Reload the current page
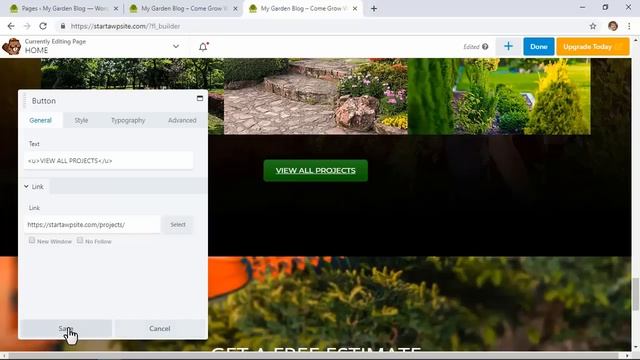This screenshot has width=640, height=360. [43, 26]
